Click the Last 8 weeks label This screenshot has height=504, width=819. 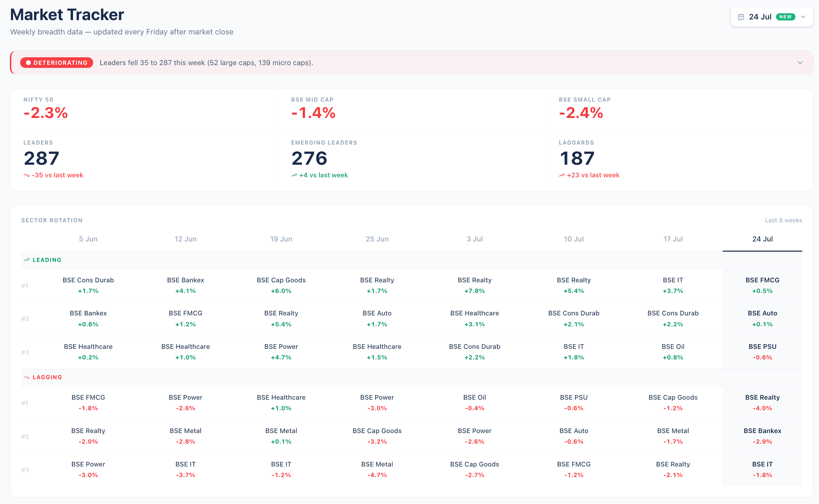(784, 220)
